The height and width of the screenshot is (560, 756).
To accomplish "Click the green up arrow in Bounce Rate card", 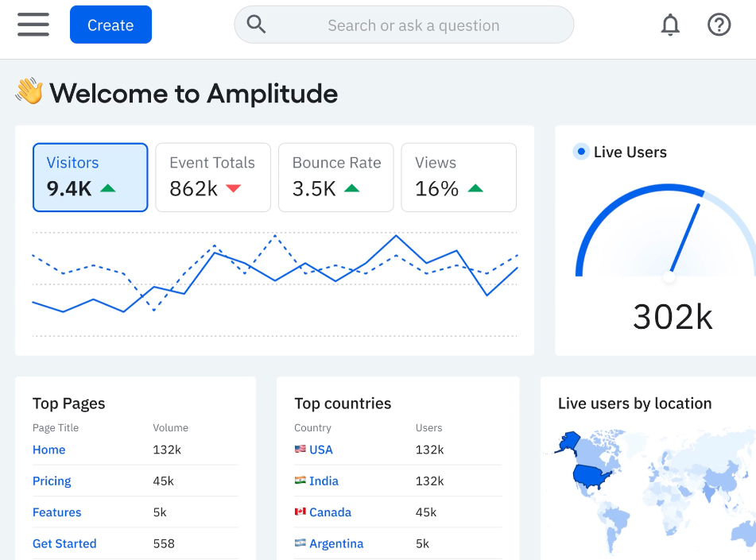I will pyautogui.click(x=352, y=188).
